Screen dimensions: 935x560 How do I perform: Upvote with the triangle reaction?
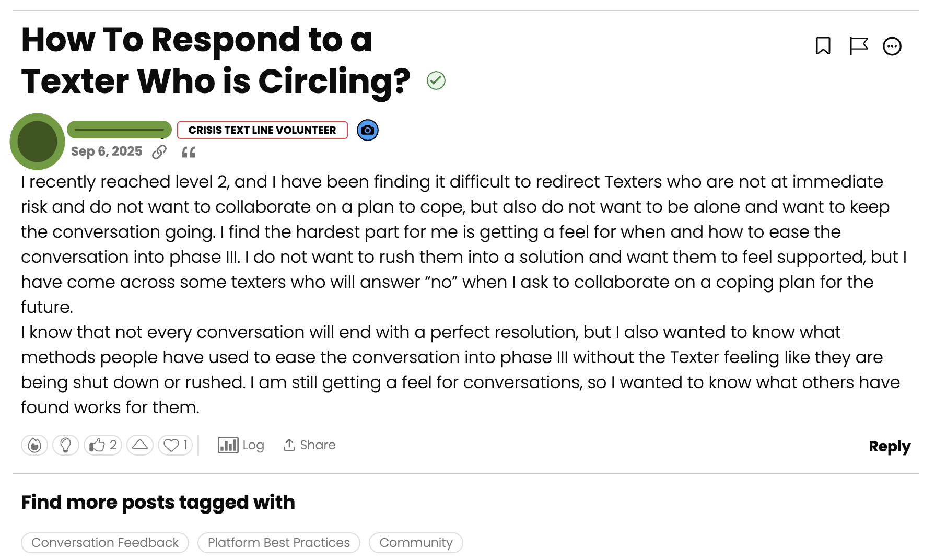click(x=139, y=445)
